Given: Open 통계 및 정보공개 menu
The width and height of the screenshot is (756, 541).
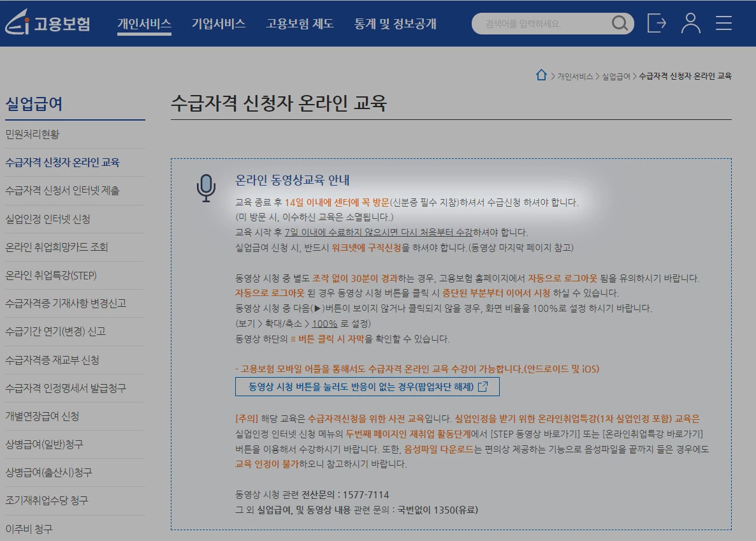Looking at the screenshot, I should click(x=393, y=23).
